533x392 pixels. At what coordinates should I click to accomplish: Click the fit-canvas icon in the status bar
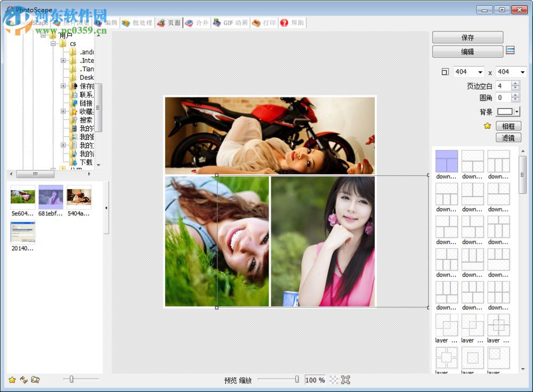(x=345, y=380)
